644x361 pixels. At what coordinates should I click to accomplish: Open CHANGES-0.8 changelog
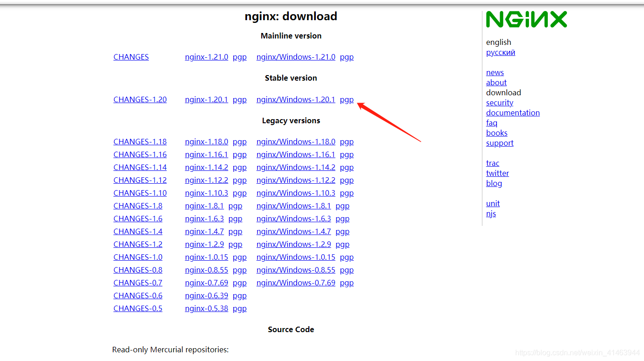click(x=138, y=270)
